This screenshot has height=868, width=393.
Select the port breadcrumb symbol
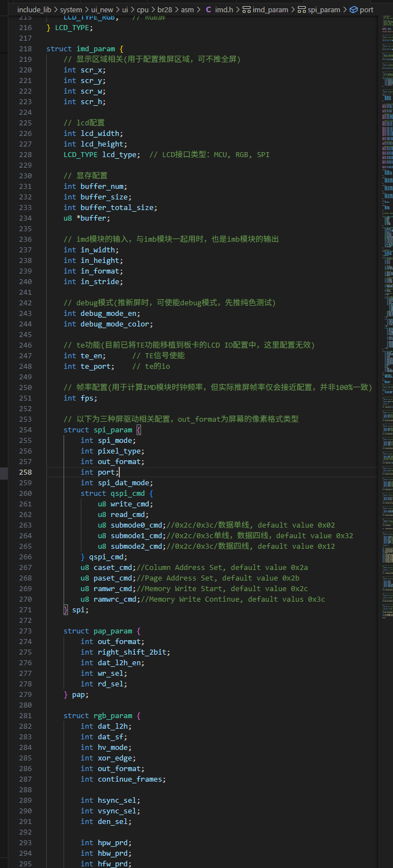tap(366, 9)
